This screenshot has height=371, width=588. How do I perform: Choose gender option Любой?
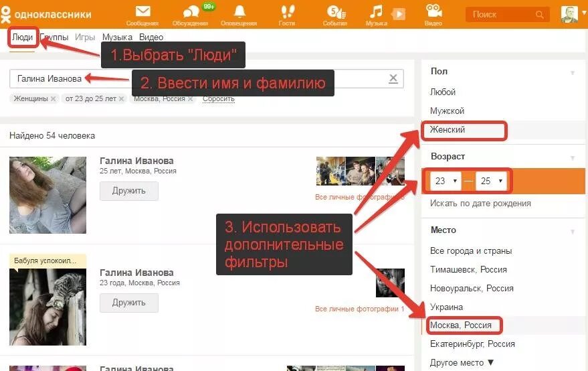[x=442, y=92]
